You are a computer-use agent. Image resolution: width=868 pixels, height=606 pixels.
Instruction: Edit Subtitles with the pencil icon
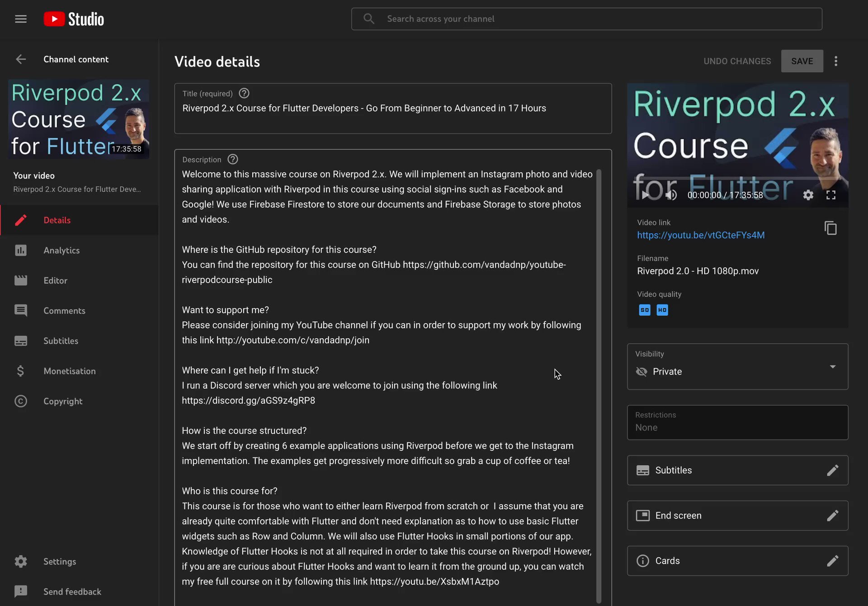tap(833, 470)
